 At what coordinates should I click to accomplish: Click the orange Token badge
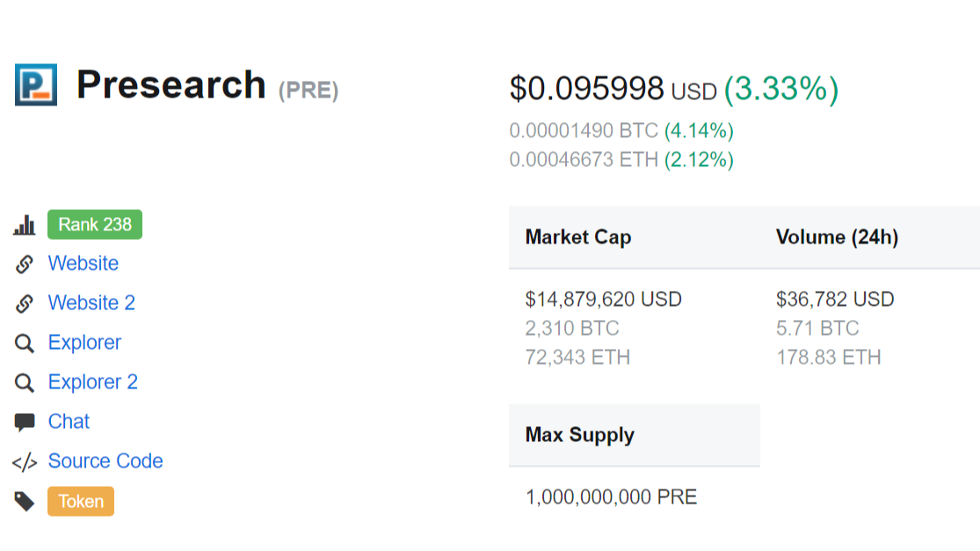click(81, 502)
